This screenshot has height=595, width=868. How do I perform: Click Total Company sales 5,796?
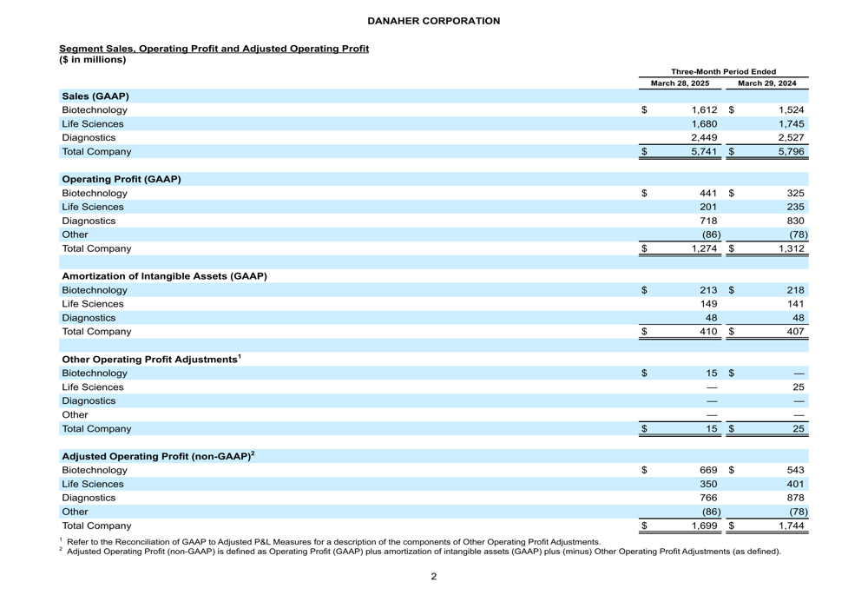[792, 151]
